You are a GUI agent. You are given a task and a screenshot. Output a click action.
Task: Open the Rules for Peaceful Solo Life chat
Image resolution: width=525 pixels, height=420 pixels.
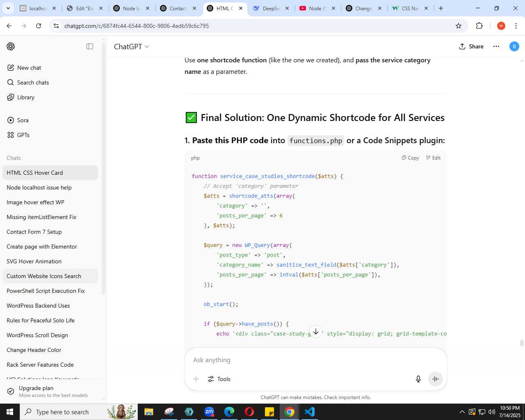(50, 320)
